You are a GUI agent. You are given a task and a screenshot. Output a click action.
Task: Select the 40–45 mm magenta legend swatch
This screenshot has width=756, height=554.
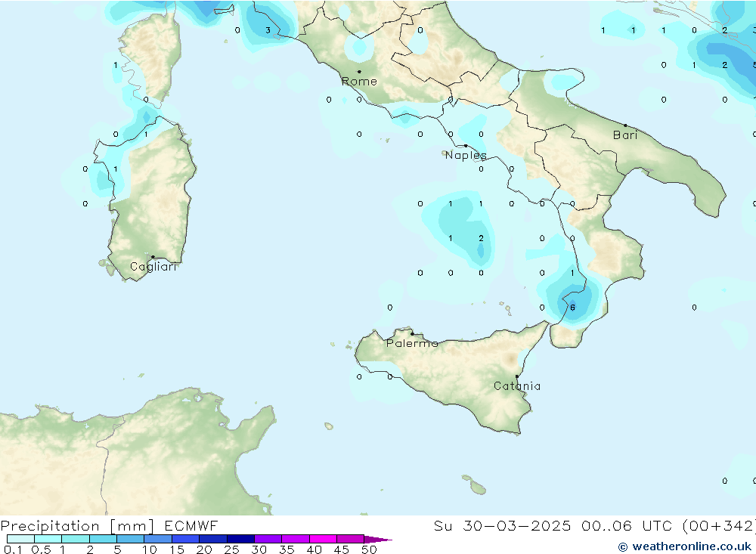pos(323,539)
